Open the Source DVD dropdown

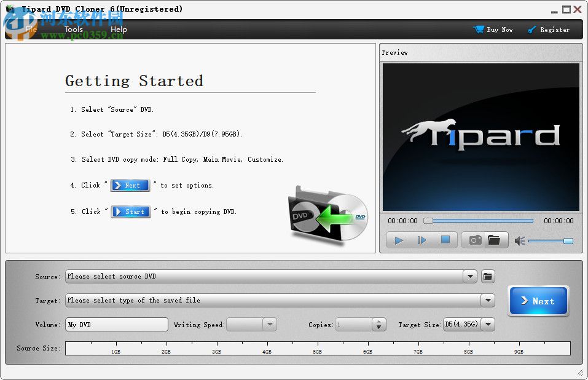coord(471,276)
